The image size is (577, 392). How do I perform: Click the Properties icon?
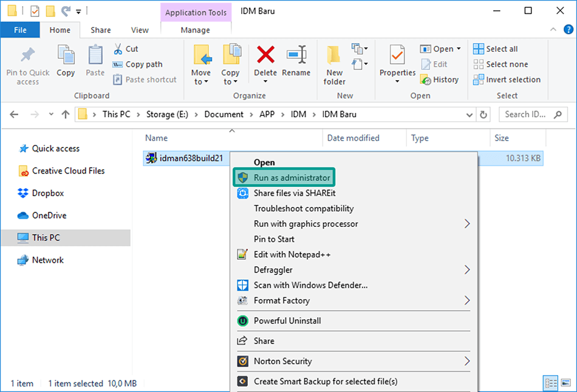tap(397, 55)
